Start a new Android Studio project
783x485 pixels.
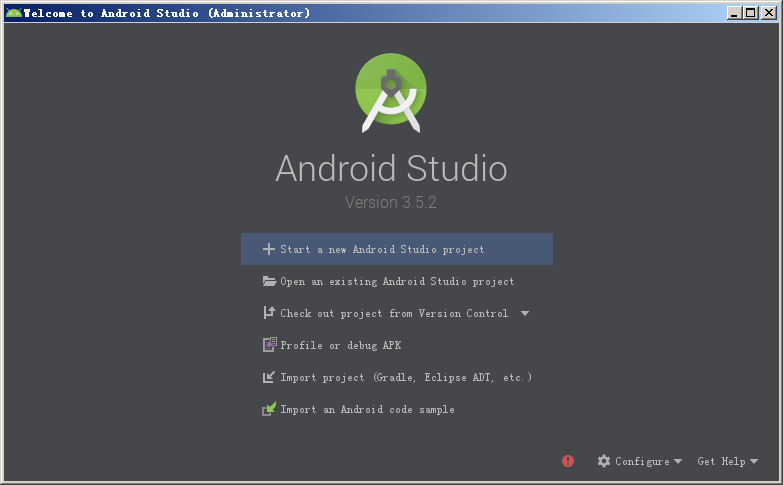coord(396,249)
